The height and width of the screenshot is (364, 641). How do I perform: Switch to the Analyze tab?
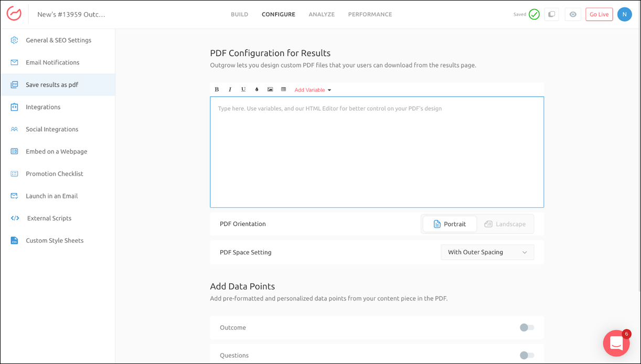pyautogui.click(x=322, y=14)
